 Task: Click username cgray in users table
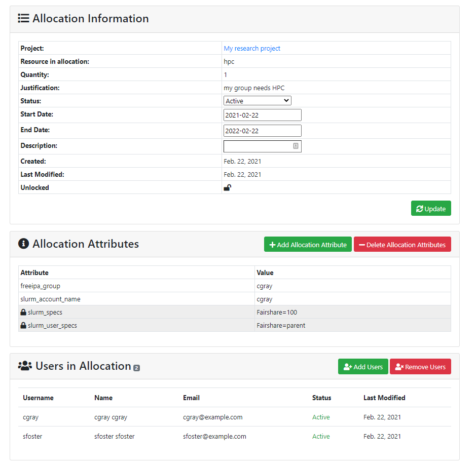click(30, 417)
